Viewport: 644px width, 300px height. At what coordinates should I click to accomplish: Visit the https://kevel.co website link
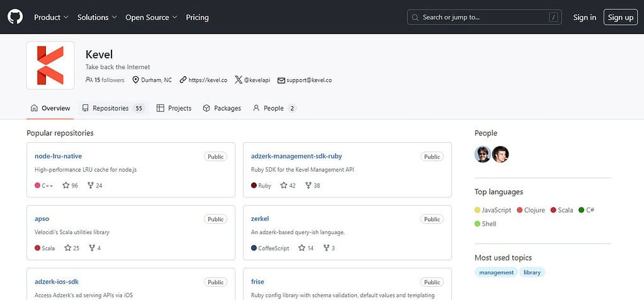pyautogui.click(x=208, y=80)
